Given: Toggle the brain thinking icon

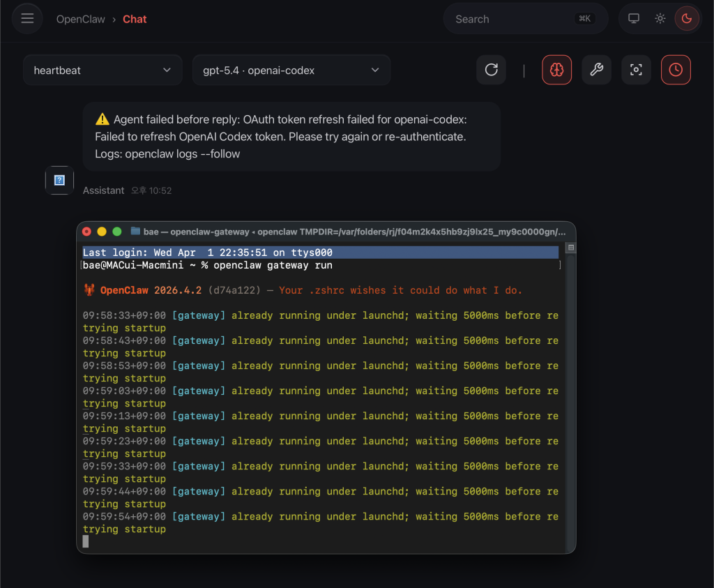Looking at the screenshot, I should tap(556, 70).
